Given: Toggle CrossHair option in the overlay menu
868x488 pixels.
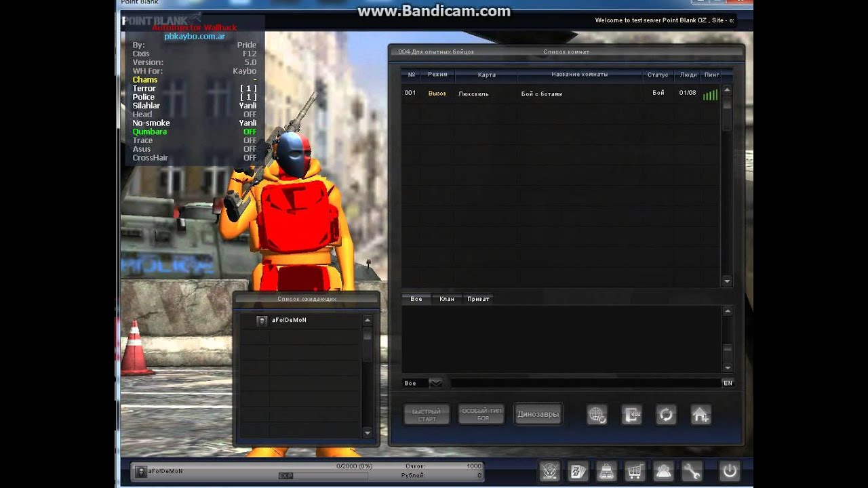Looking at the screenshot, I should tap(194, 158).
